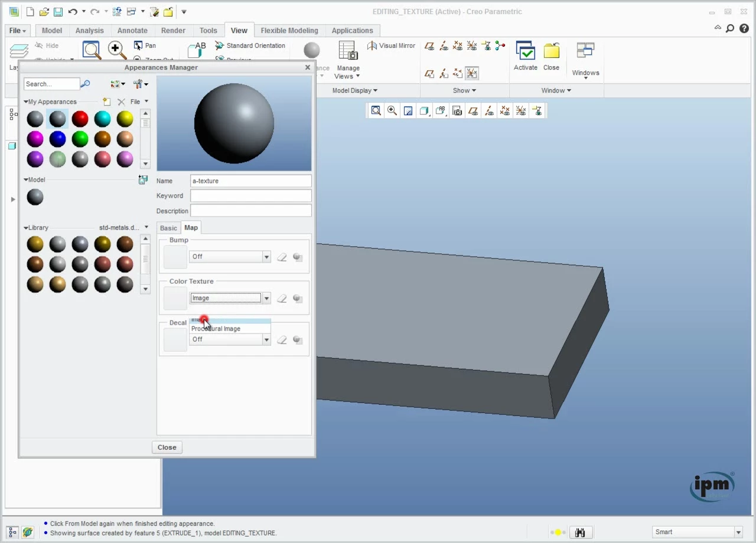Open a file with the Open folder icon
The width and height of the screenshot is (756, 543).
coord(44,12)
